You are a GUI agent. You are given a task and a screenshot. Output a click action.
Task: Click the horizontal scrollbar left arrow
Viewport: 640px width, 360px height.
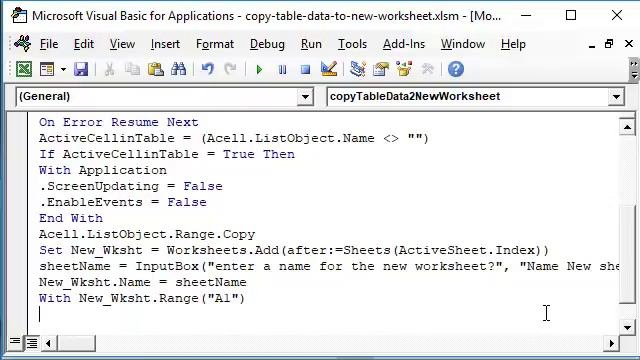point(48,343)
